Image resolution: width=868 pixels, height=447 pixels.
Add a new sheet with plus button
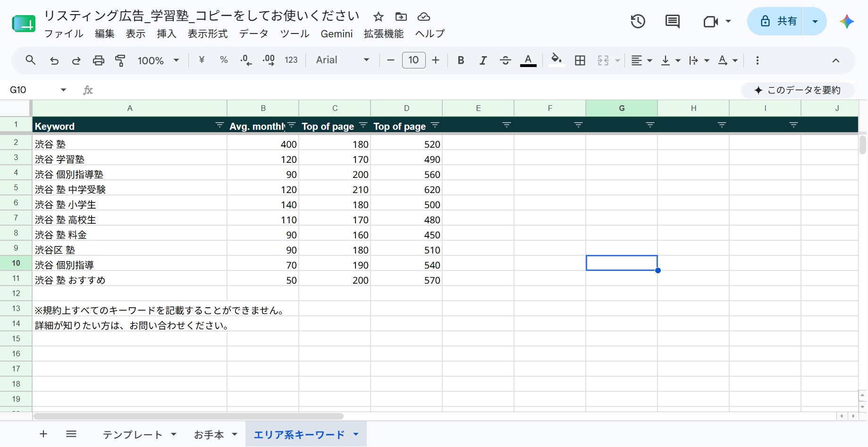[43, 434]
